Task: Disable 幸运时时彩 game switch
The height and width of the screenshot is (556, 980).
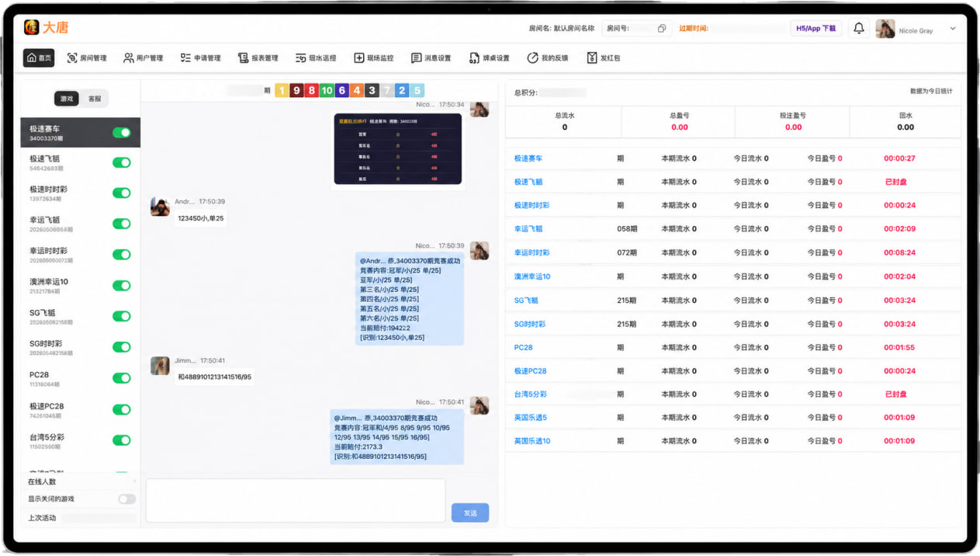Action: point(122,255)
